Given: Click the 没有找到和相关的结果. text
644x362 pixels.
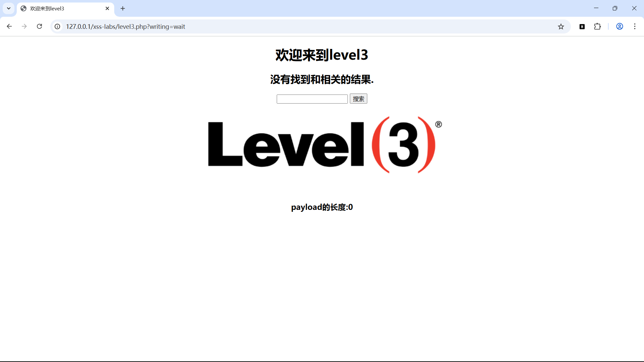Looking at the screenshot, I should coord(322,79).
